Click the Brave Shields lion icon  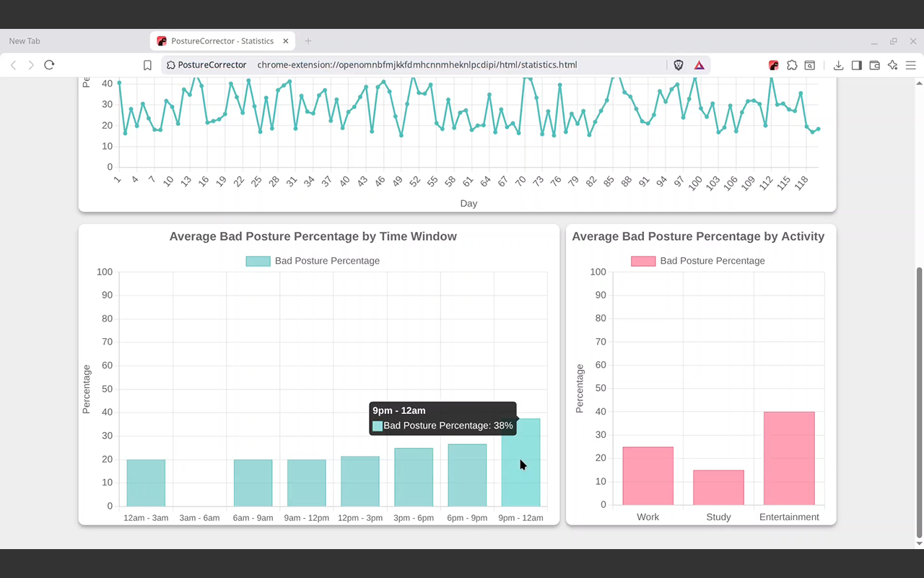(x=679, y=65)
